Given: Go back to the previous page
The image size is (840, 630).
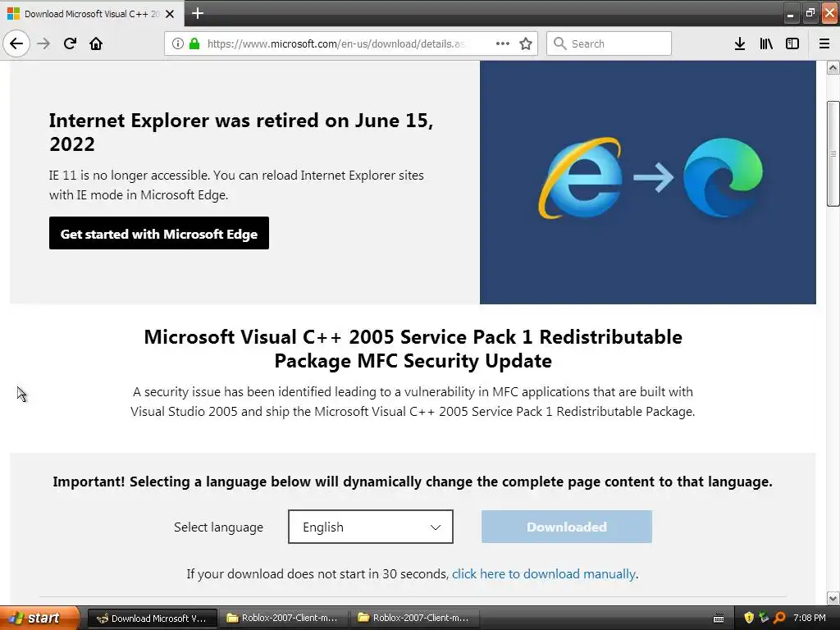Looking at the screenshot, I should pyautogui.click(x=16, y=43).
